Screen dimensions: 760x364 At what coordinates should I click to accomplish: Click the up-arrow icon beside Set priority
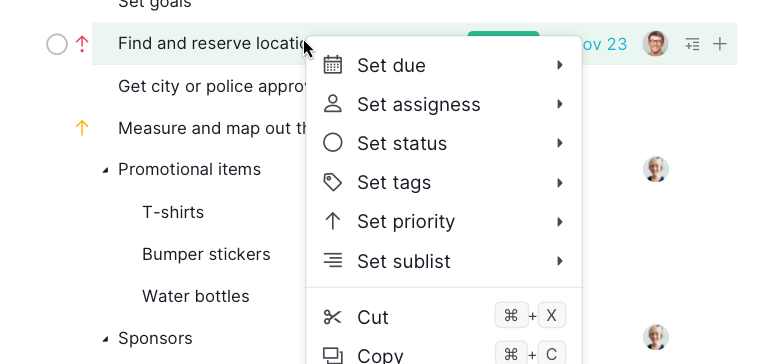point(332,221)
